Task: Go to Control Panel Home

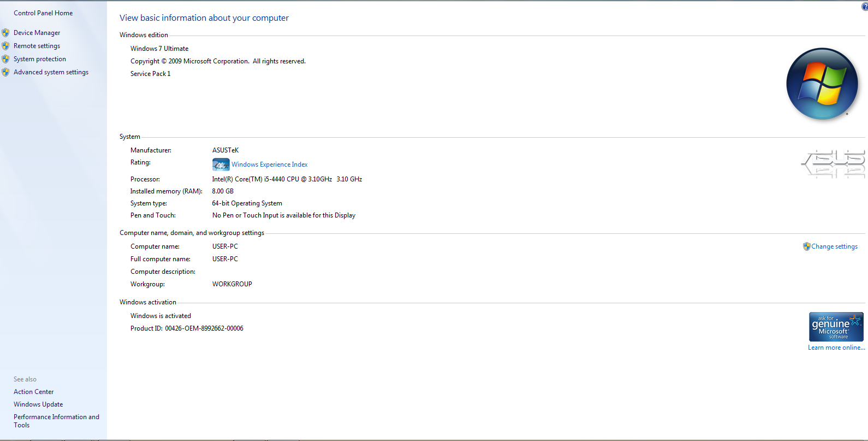Action: pos(43,13)
